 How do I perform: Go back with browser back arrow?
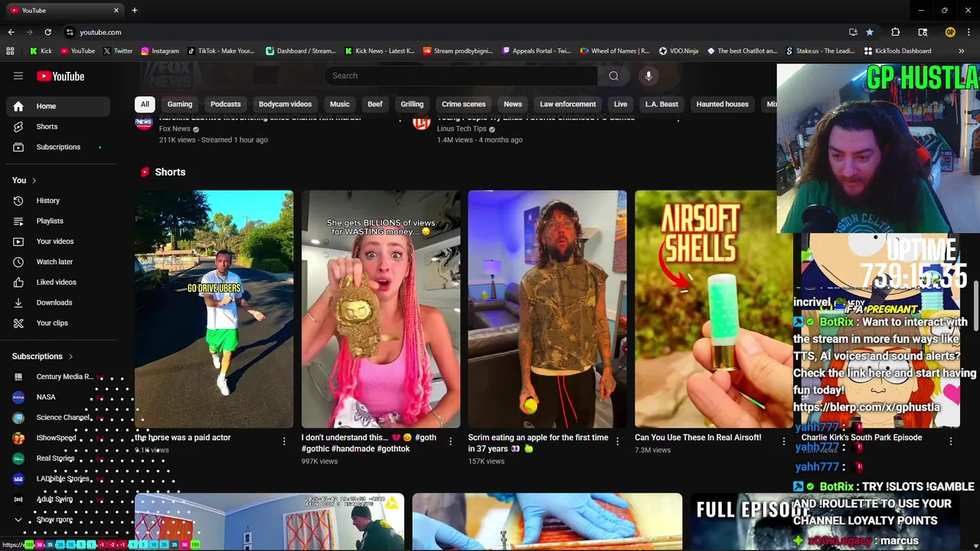click(11, 32)
